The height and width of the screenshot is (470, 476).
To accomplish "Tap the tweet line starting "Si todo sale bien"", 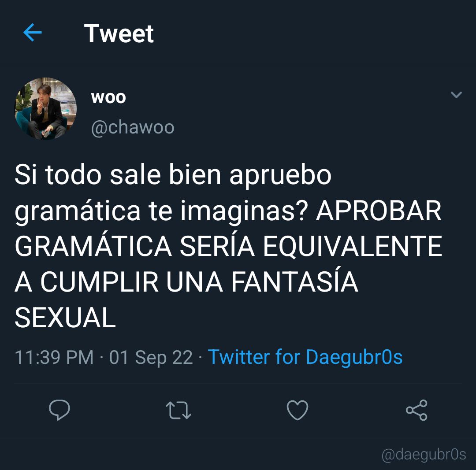I will pyautogui.click(x=173, y=175).
